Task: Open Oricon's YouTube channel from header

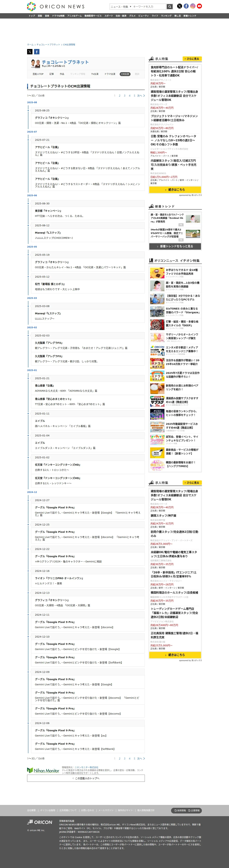Action: tap(199, 6)
